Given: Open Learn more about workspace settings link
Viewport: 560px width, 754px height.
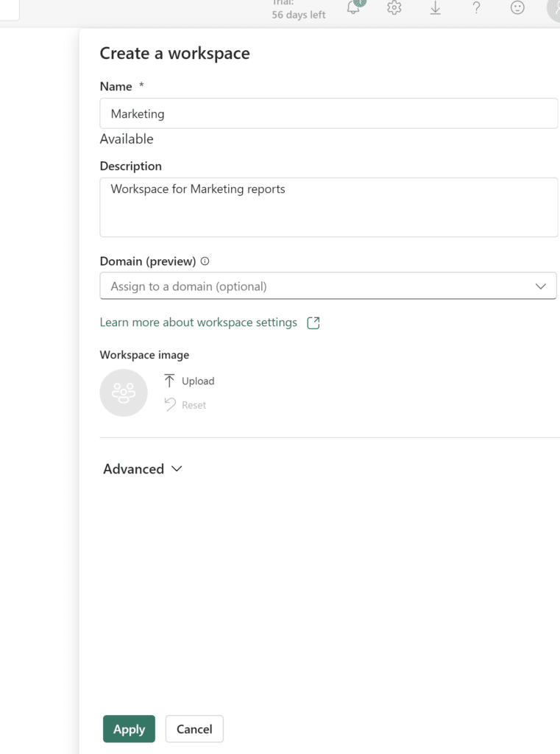Looking at the screenshot, I should (x=198, y=323).
